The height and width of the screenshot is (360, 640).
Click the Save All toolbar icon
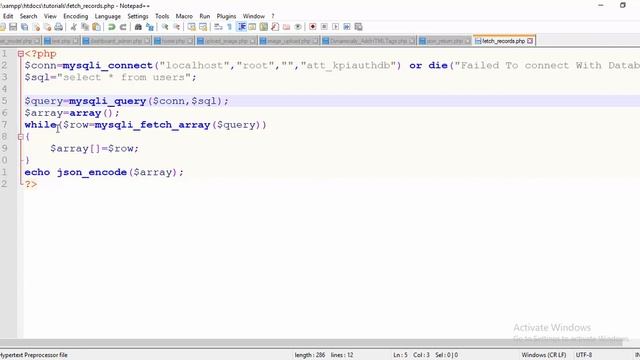point(24,27)
